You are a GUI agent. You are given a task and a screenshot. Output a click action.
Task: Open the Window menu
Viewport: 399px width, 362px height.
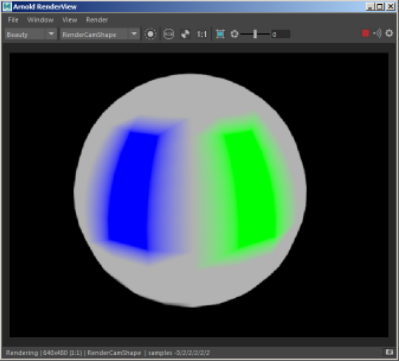click(x=40, y=20)
